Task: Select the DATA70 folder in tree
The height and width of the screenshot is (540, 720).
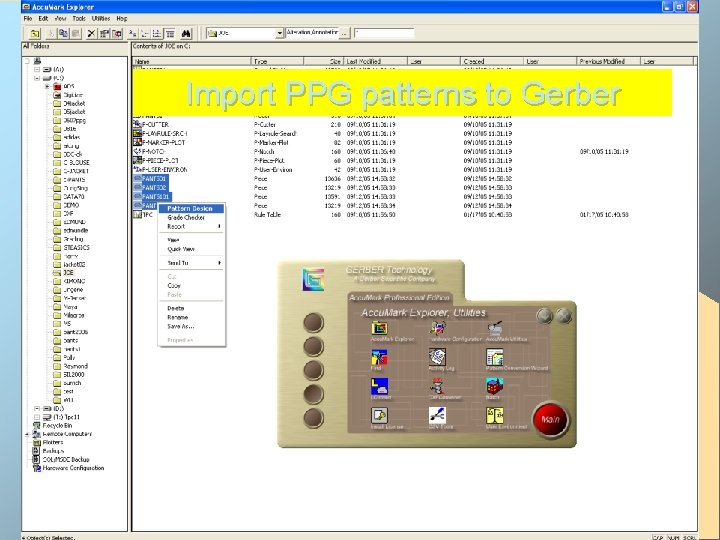Action: point(69,197)
